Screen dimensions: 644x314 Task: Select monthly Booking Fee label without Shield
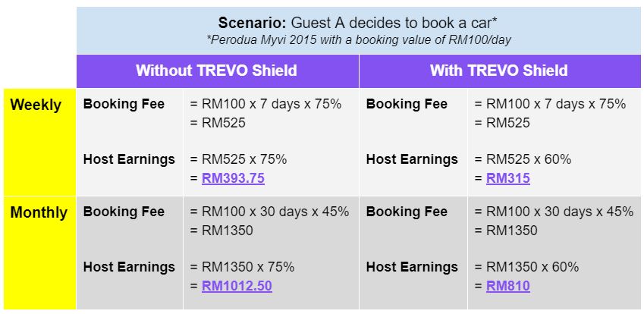(124, 212)
